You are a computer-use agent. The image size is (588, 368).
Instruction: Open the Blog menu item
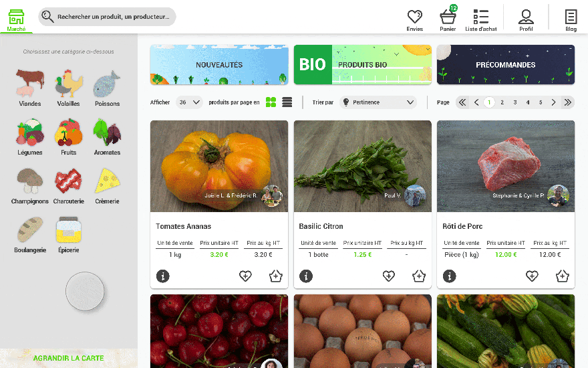point(571,20)
